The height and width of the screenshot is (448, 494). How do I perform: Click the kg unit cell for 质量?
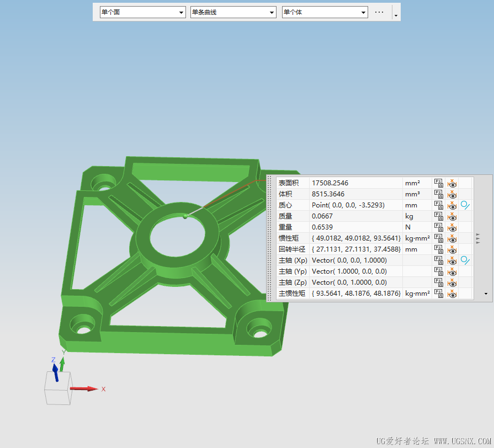pyautogui.click(x=417, y=216)
